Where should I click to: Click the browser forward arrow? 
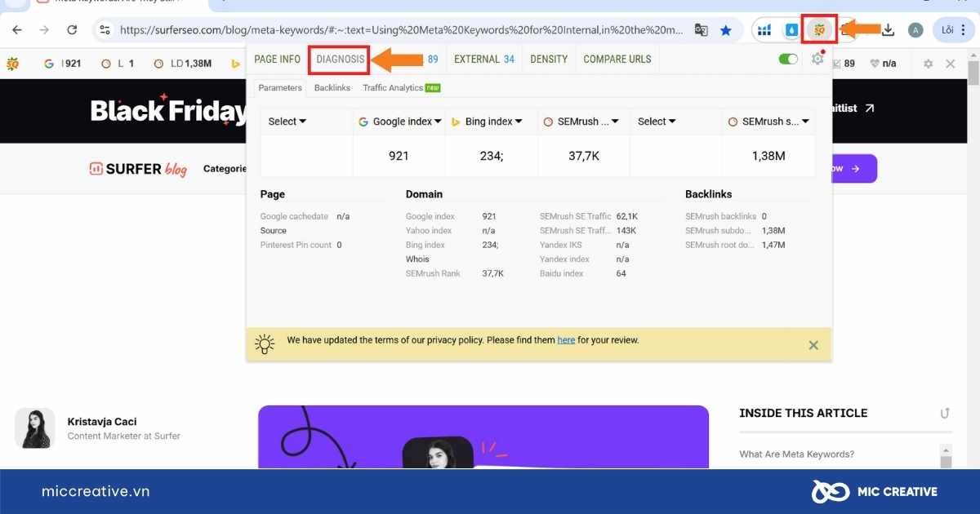[x=44, y=30]
